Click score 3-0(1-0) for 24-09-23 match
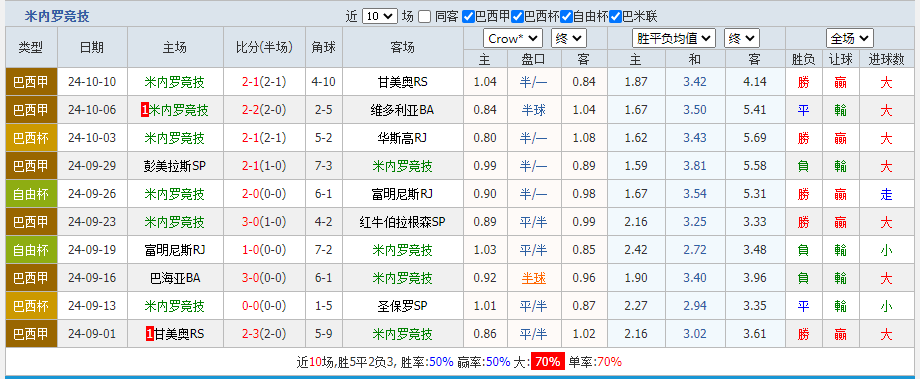 pyautogui.click(x=264, y=222)
